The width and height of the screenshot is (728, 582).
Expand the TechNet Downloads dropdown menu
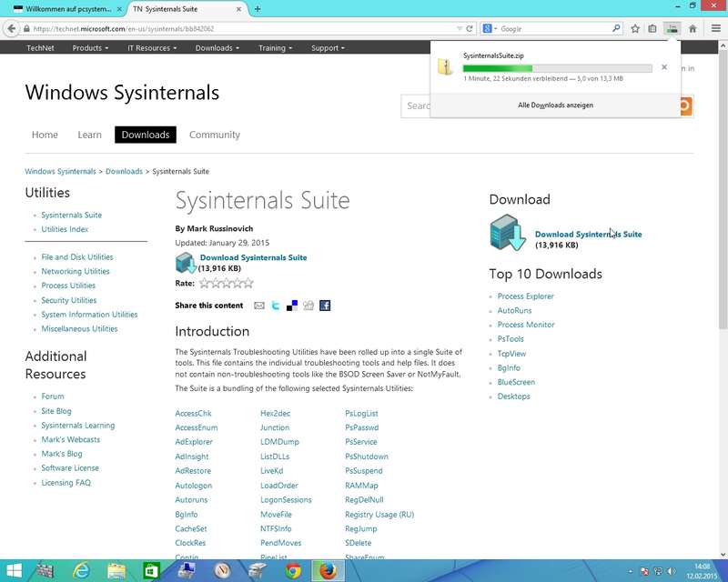(217, 48)
